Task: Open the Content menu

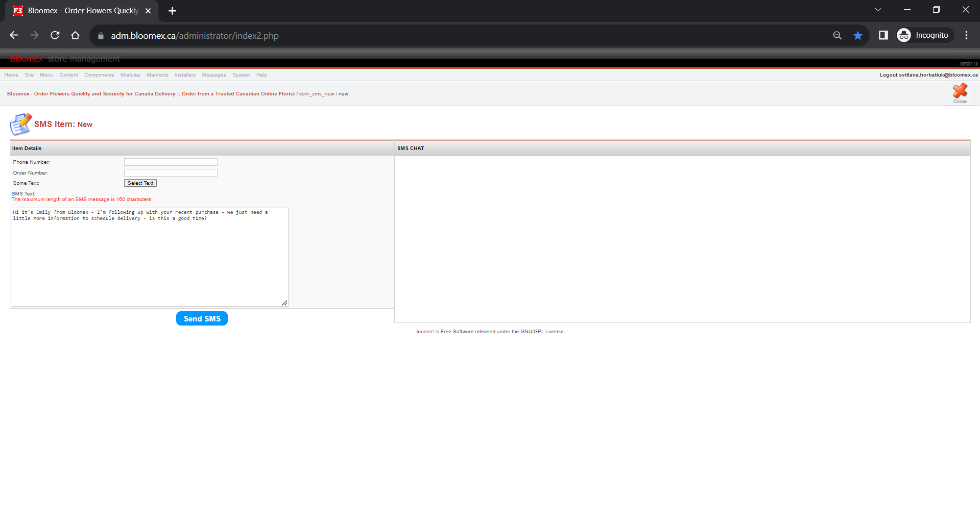Action: (x=69, y=75)
